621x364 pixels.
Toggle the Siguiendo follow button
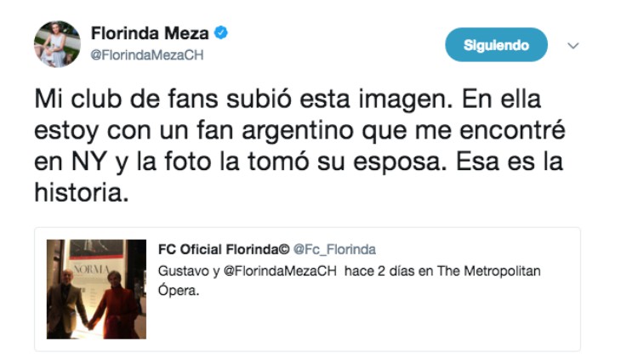[496, 45]
